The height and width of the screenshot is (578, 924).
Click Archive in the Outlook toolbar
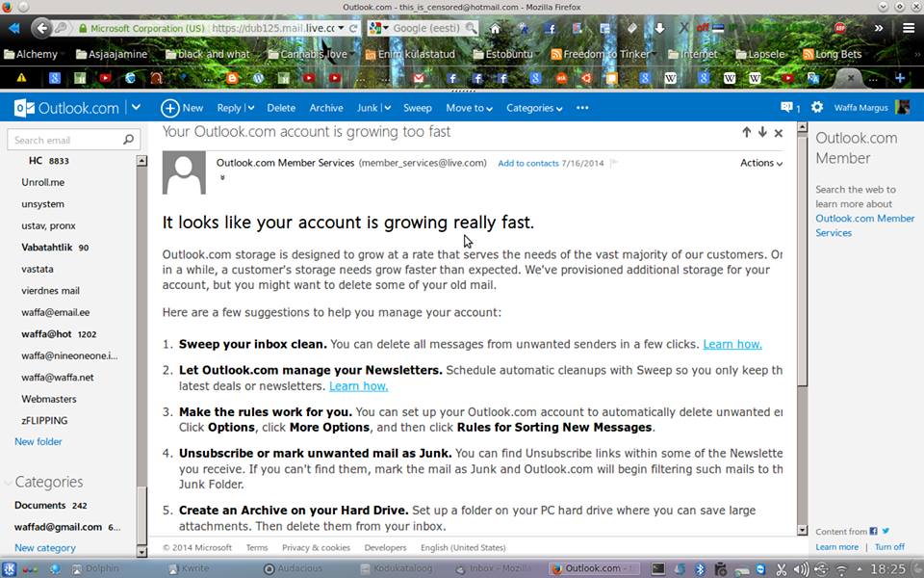tap(326, 108)
